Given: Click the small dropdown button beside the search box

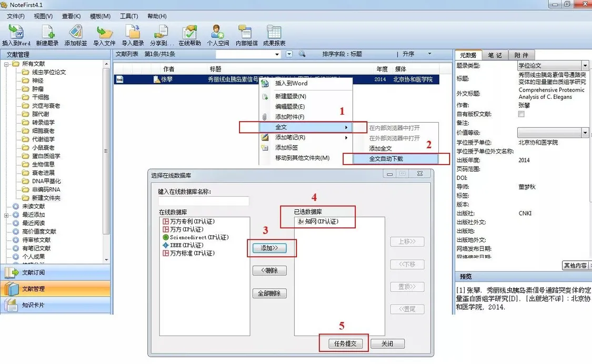Looking at the screenshot, I should point(289,54).
